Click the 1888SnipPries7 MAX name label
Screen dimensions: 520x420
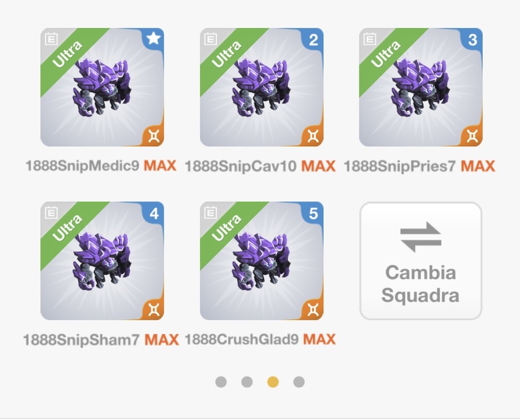(419, 166)
